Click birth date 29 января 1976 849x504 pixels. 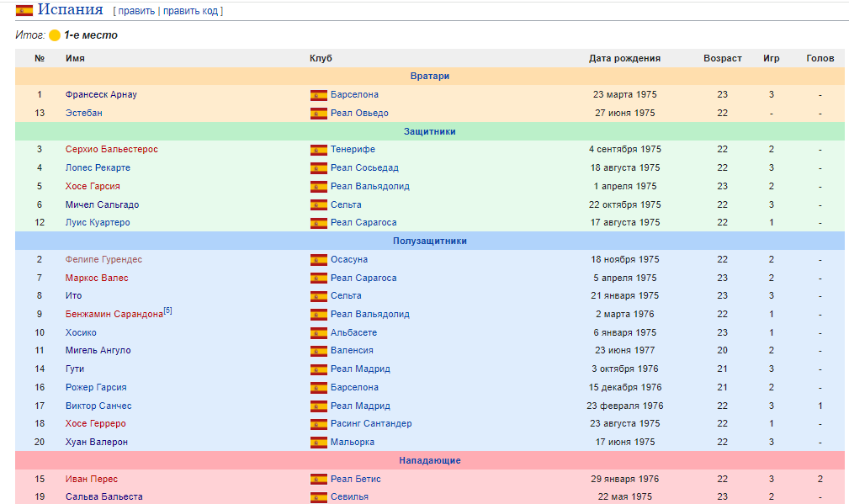pyautogui.click(x=625, y=479)
